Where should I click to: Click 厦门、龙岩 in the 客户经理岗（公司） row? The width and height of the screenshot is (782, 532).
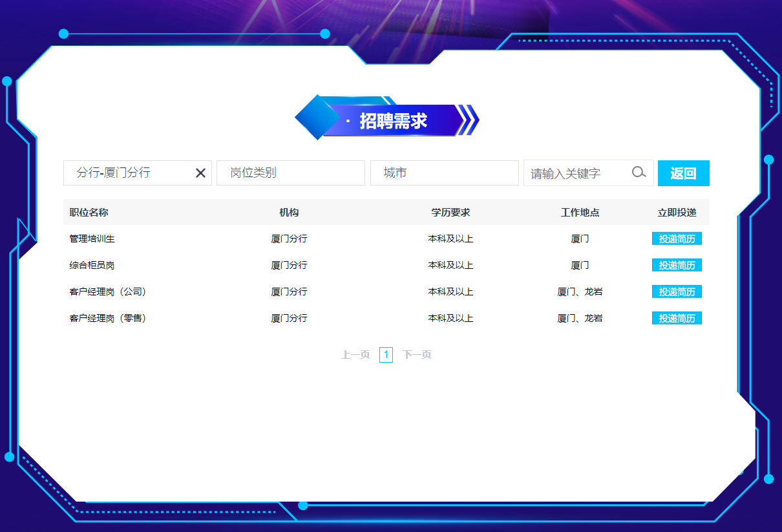click(x=580, y=292)
